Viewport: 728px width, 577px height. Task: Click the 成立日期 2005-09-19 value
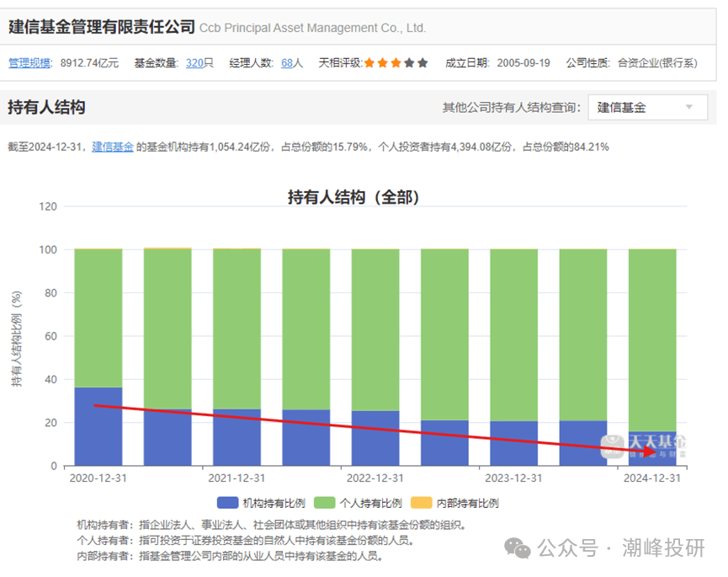523,62
